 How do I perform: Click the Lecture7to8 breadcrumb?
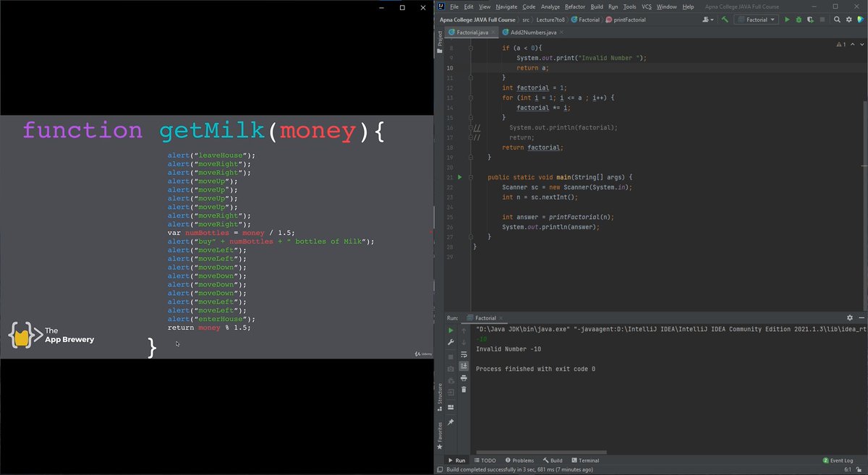click(550, 20)
